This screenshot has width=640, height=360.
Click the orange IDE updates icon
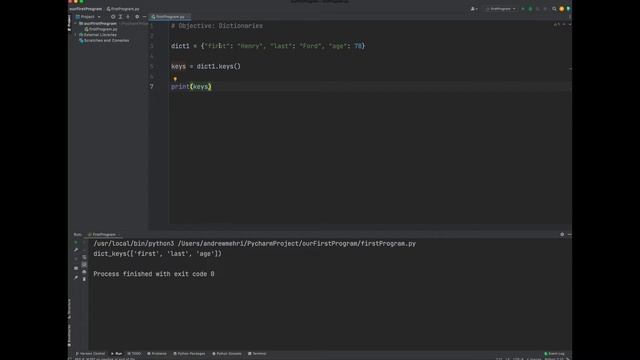[562, 9]
